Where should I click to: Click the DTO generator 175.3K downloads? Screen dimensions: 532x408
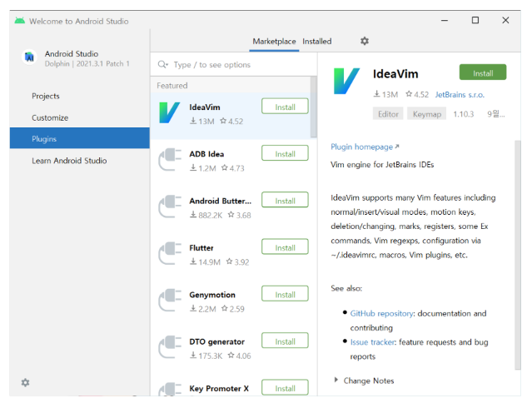[x=206, y=356]
